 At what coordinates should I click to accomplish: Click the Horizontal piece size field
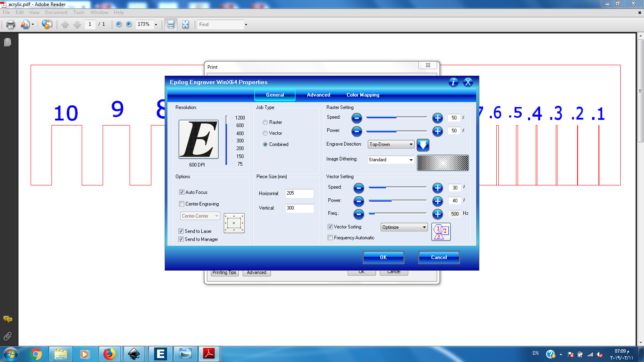(299, 193)
